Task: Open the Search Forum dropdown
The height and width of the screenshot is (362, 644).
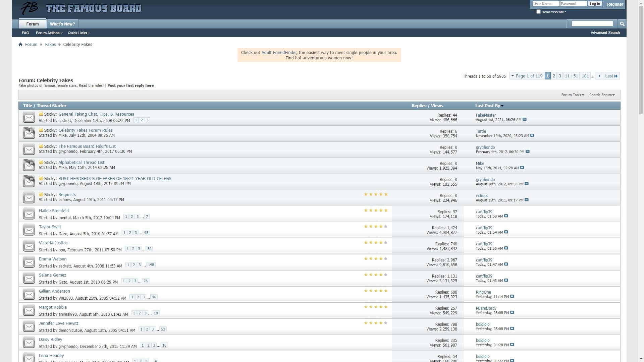Action: [601, 95]
